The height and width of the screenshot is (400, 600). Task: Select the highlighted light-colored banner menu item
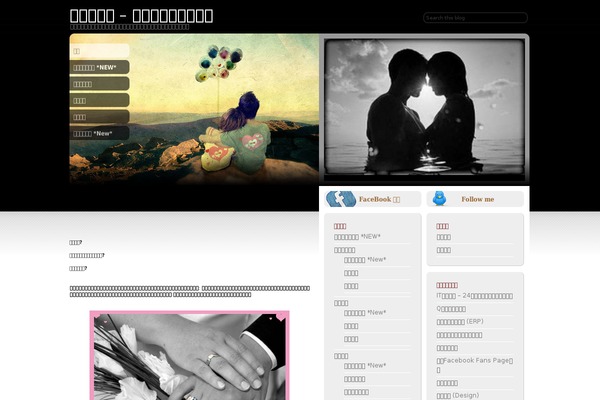[99, 51]
